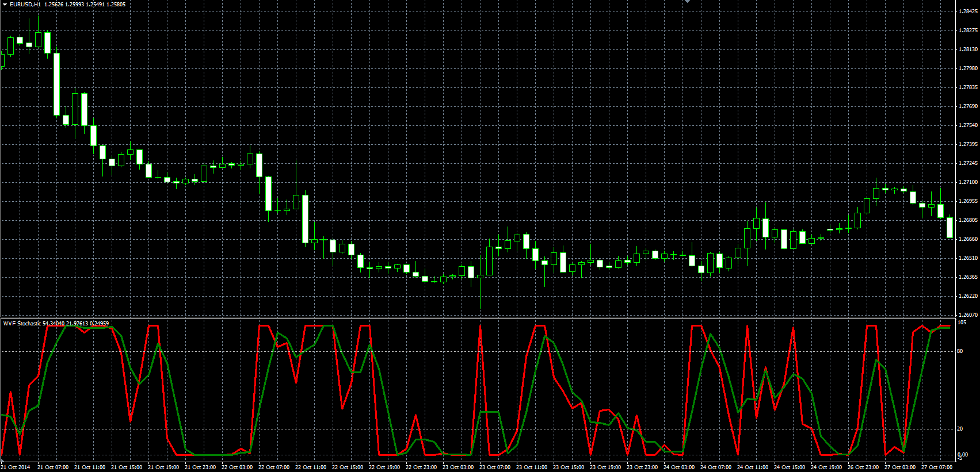
Task: Click the 1.27835 price label
Action: [x=968, y=87]
